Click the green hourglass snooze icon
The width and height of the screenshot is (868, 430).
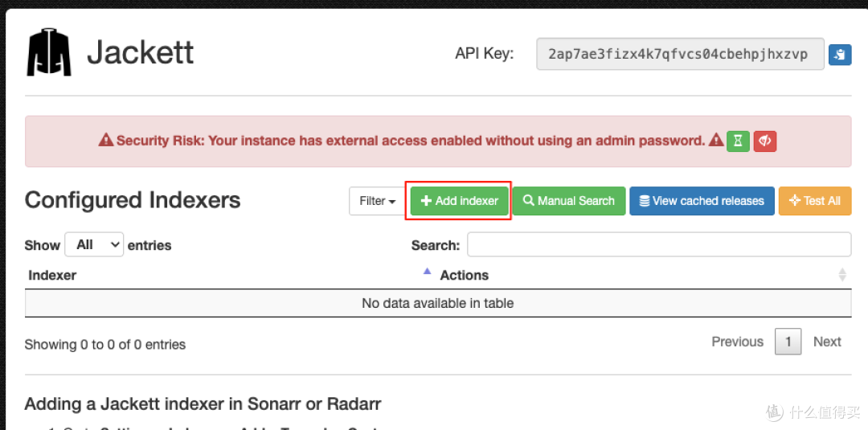[738, 141]
